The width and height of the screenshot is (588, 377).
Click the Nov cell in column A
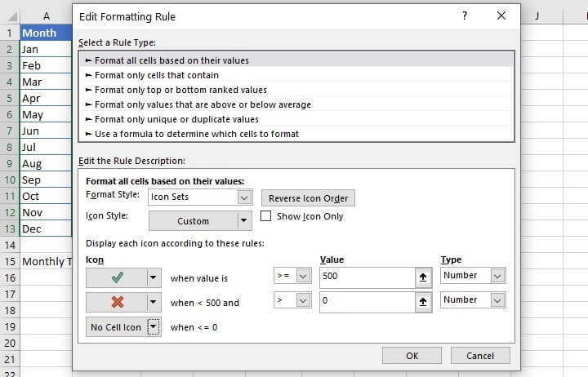(46, 212)
